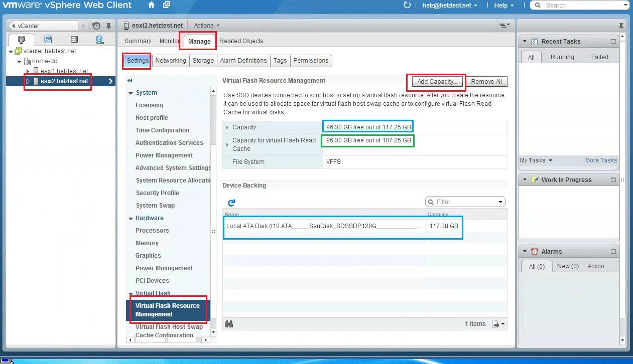The image size is (633, 364).
Task: Select the Tags sub-tab
Action: pyautogui.click(x=280, y=61)
